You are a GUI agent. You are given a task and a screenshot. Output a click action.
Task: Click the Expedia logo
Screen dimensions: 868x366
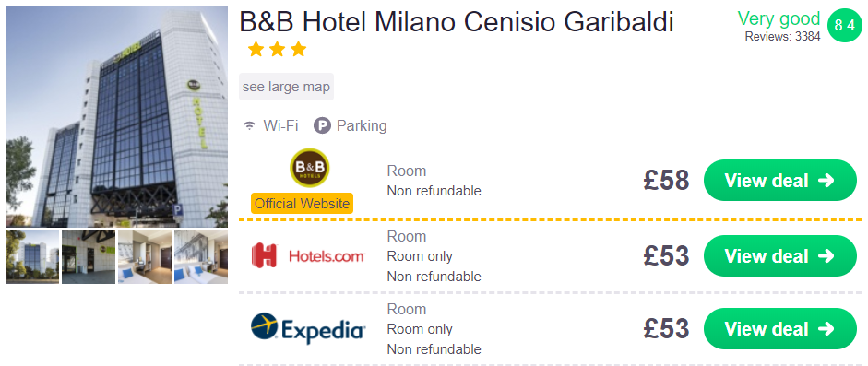point(308,328)
